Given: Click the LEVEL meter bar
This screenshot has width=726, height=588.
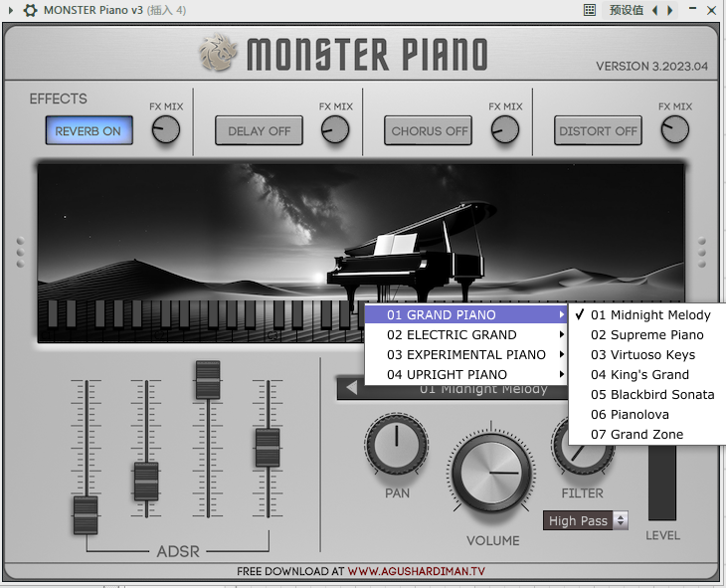Looking at the screenshot, I should [x=661, y=482].
